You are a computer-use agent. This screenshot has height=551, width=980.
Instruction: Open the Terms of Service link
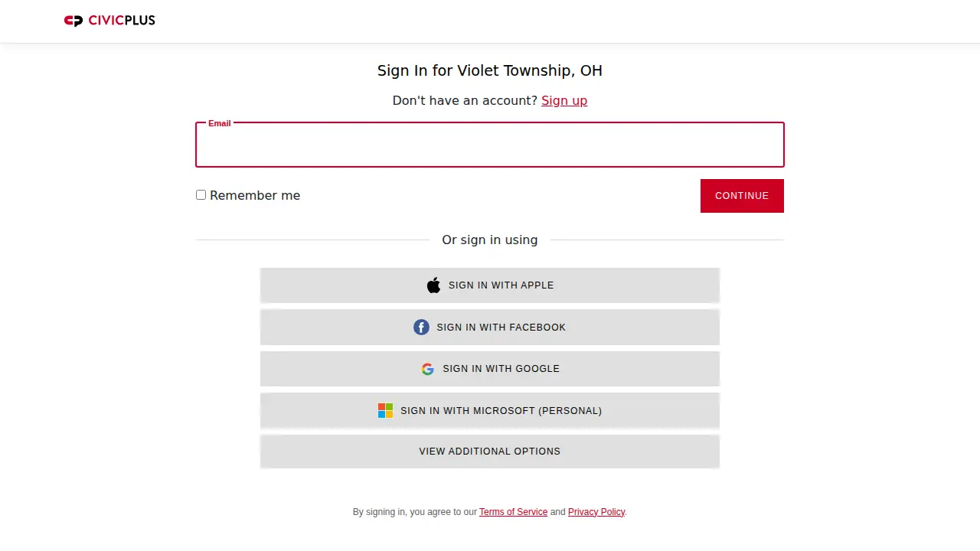pos(513,512)
